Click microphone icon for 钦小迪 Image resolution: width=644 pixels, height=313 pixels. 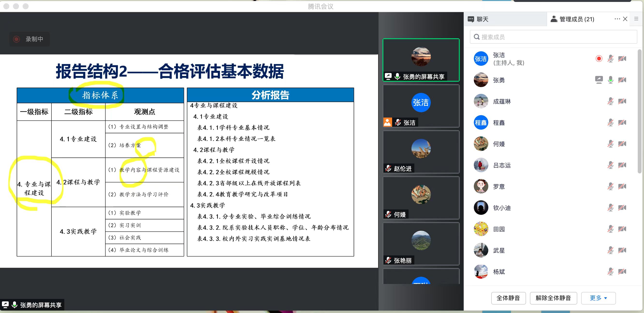coord(610,208)
